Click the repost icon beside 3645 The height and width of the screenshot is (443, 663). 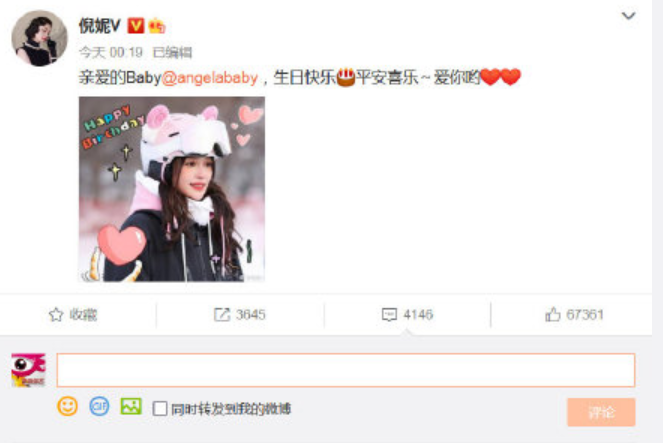pyautogui.click(x=222, y=314)
